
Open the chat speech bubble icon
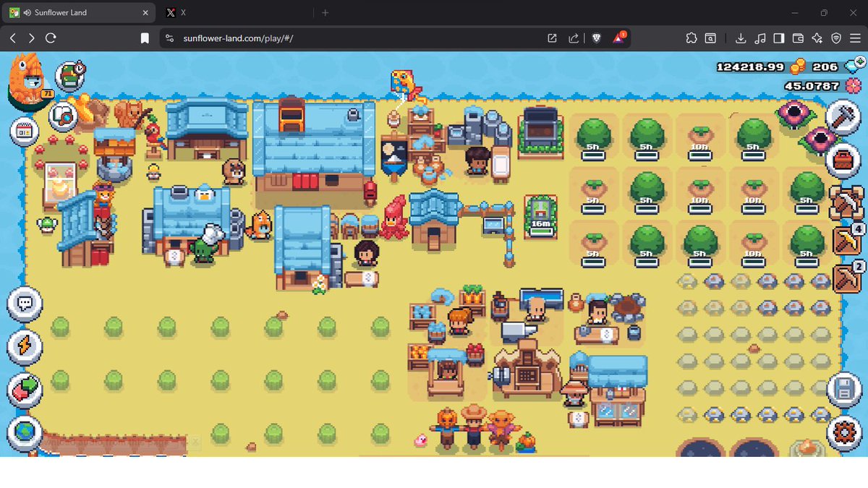click(x=25, y=304)
